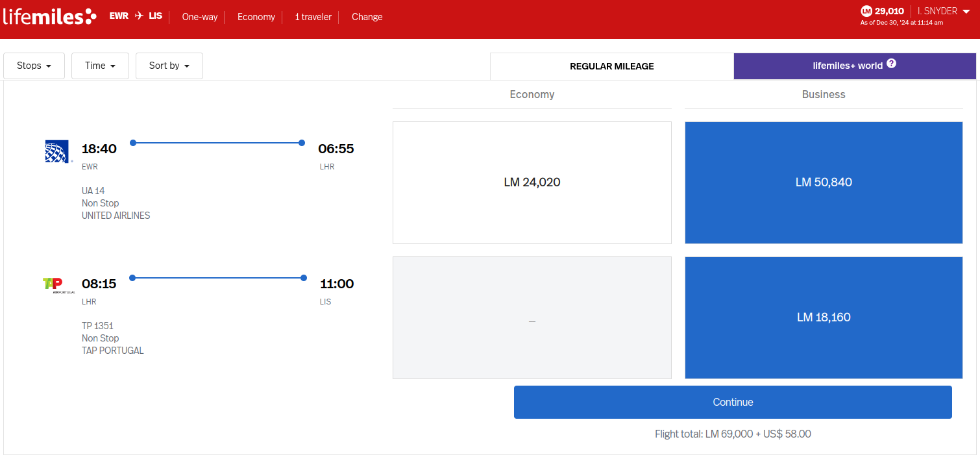Click the TAP PORTUGAL carrier name

click(113, 351)
